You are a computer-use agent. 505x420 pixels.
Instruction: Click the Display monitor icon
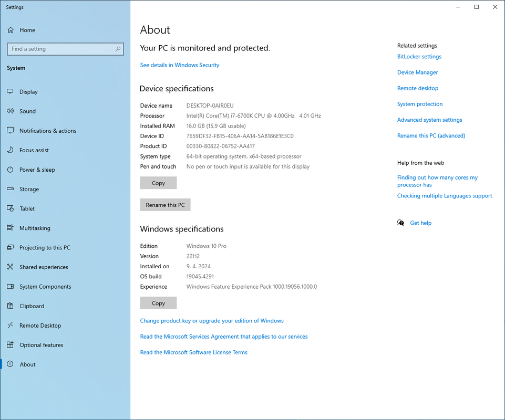11,91
